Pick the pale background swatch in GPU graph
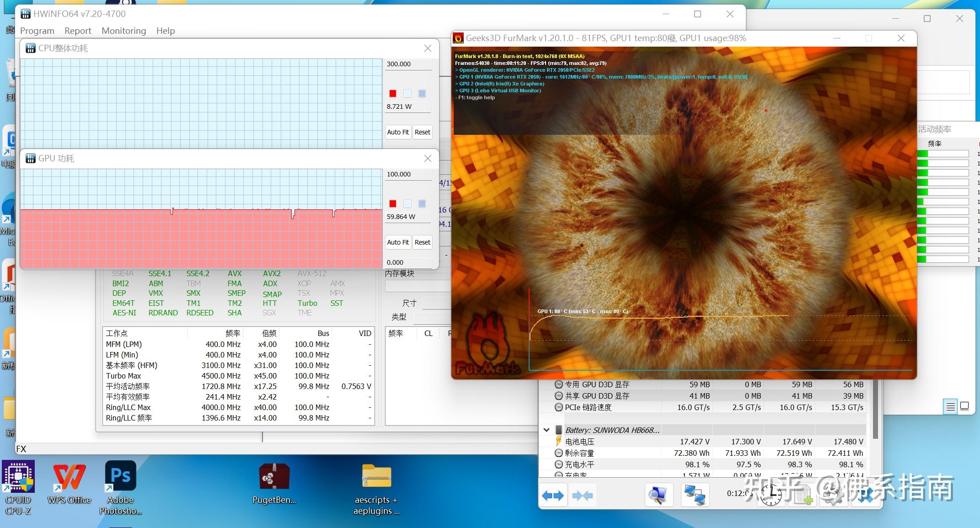980x528 pixels. click(407, 204)
